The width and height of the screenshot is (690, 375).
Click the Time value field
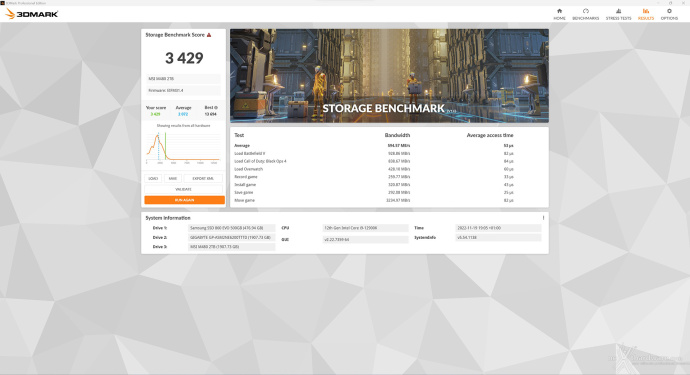(x=498, y=228)
